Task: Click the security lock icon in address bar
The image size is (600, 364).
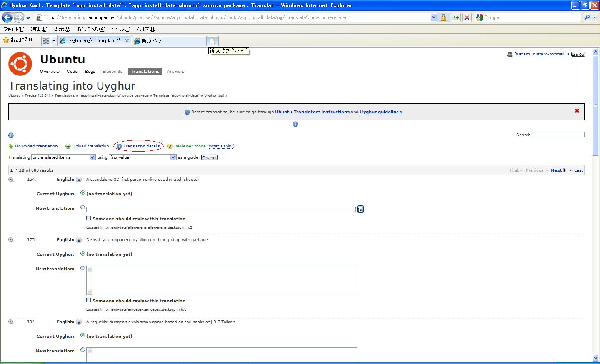Action: point(443,17)
